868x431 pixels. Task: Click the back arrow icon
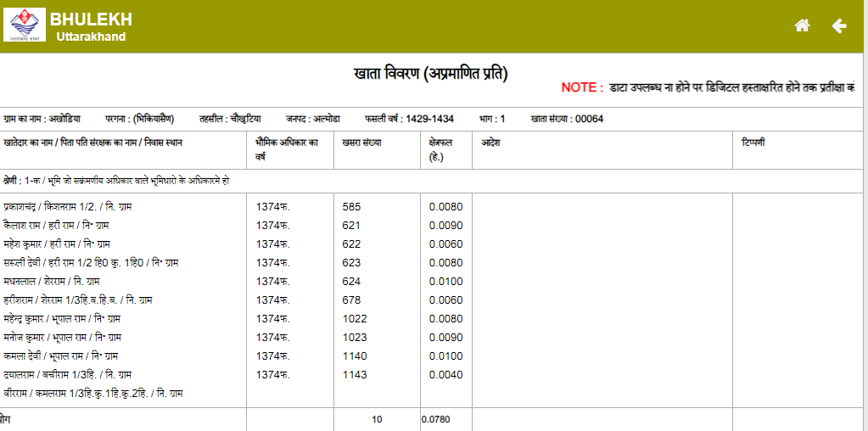coord(839,26)
